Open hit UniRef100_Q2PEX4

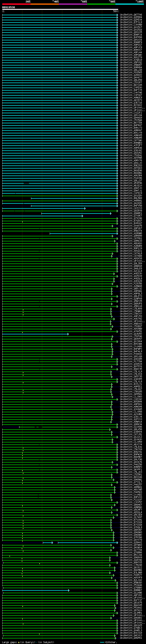pos(131,20)
